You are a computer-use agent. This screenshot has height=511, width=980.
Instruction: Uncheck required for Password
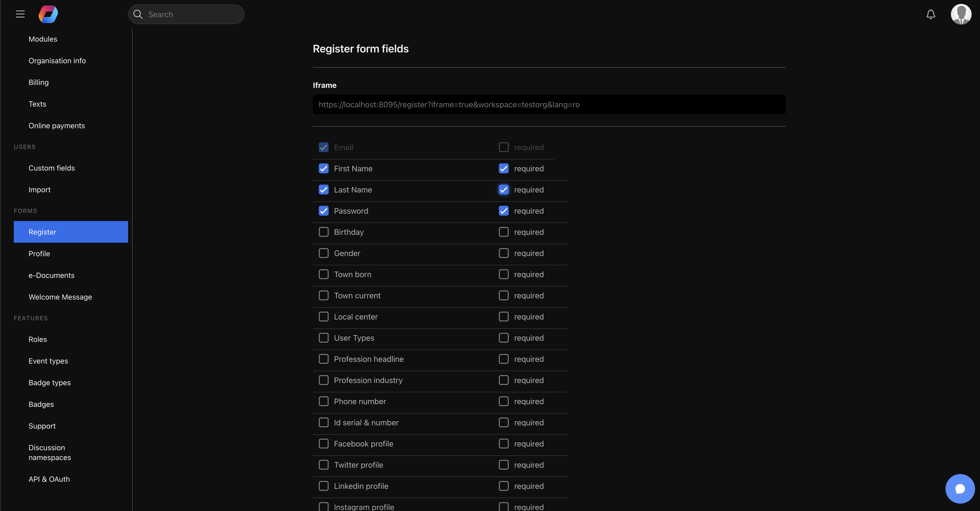[x=504, y=211]
